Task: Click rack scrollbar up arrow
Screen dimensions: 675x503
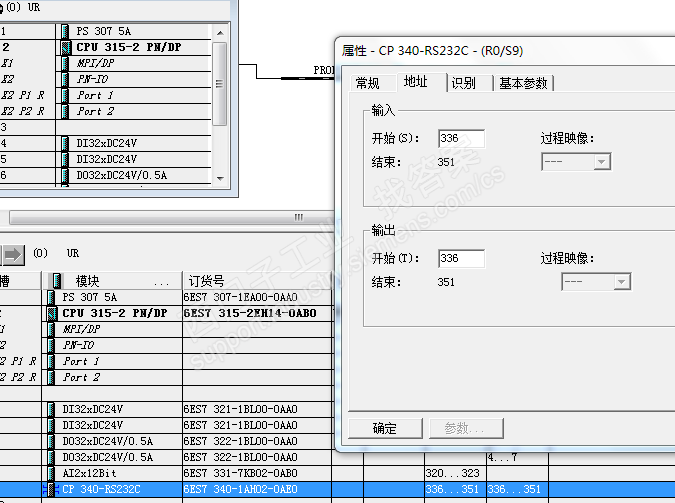Action: tap(220, 33)
